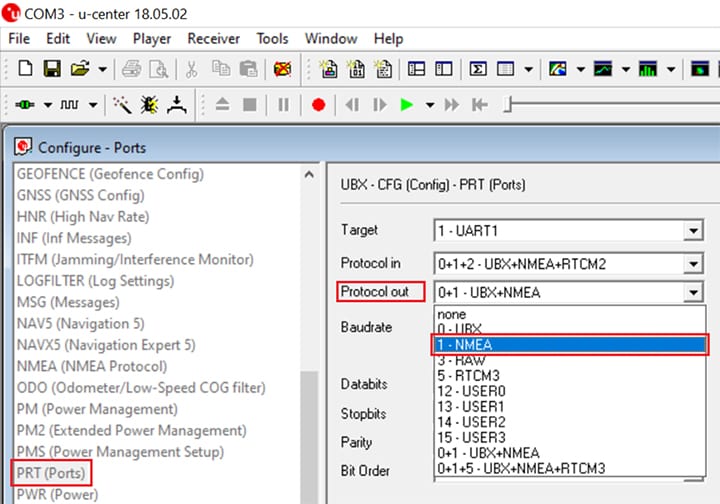This screenshot has height=504, width=720.
Task: Click the Stop playback button
Action: tap(250, 105)
